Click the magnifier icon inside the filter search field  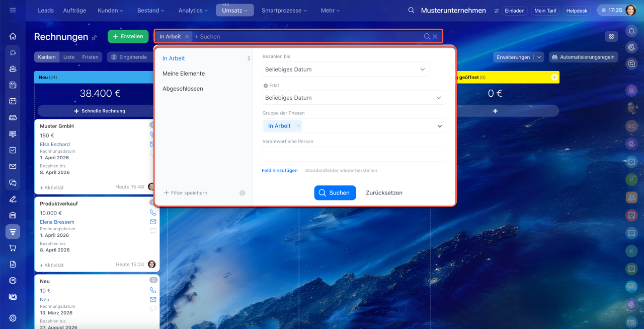coord(427,36)
